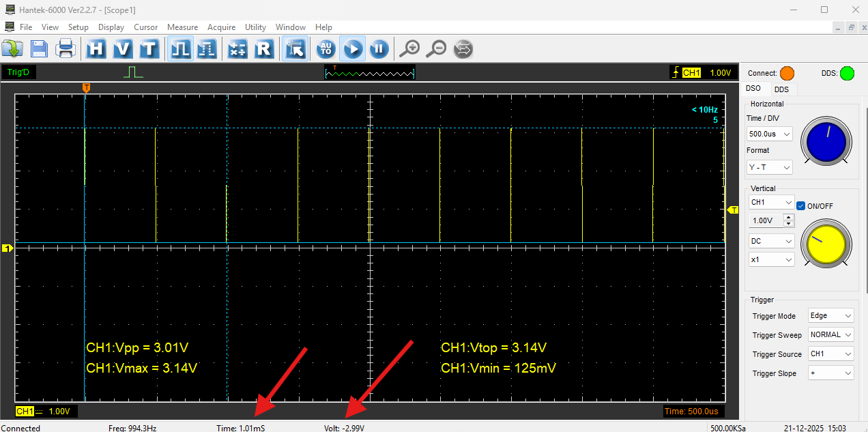
Task: Click the Time: 500.0us readout below graph
Action: click(x=693, y=412)
